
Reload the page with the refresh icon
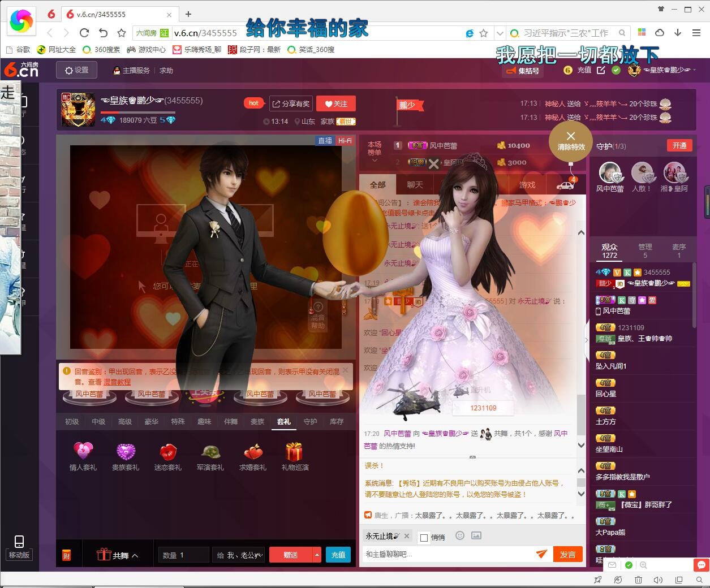pos(84,33)
